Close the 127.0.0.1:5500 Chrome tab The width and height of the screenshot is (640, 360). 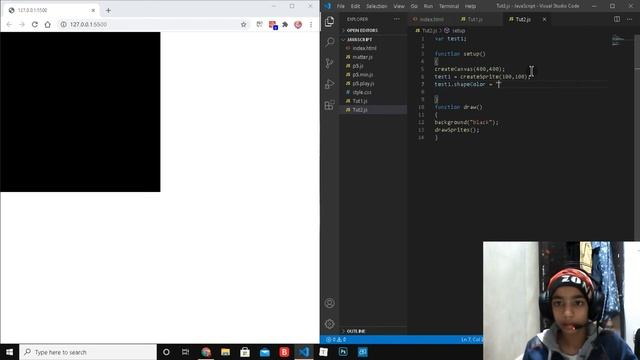[93, 10]
